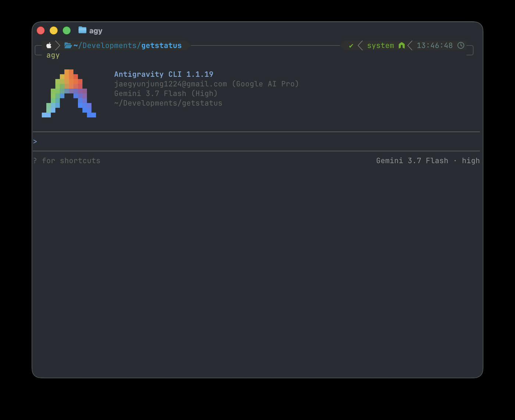Click the '~/Developments/' path in prompt

107,46
